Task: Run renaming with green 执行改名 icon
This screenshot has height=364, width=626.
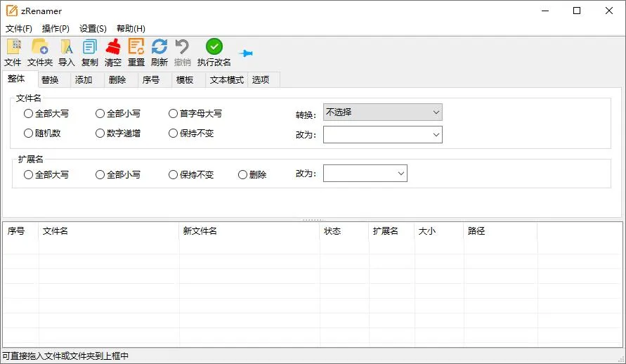Action: tap(214, 48)
